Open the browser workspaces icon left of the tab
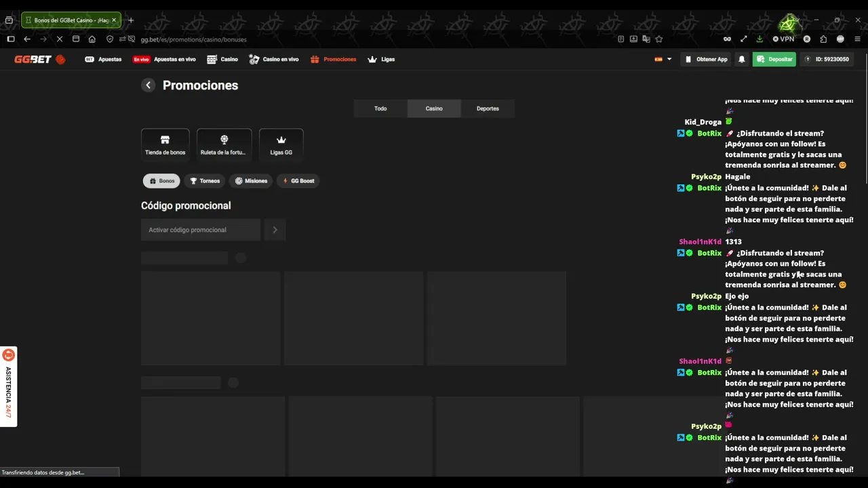The image size is (868, 488). (9, 20)
